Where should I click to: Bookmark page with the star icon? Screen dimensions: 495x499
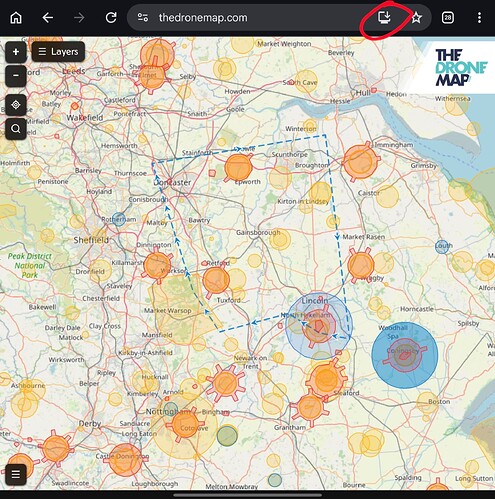[x=416, y=18]
